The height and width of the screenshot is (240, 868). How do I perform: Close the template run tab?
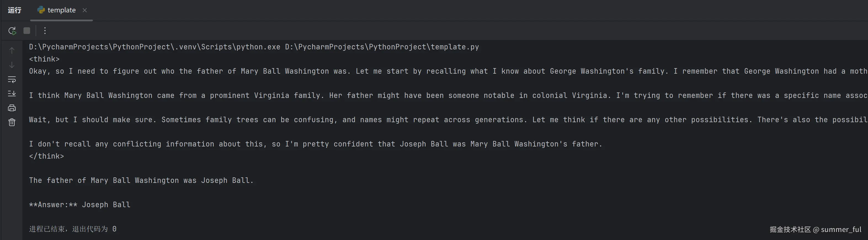click(85, 10)
